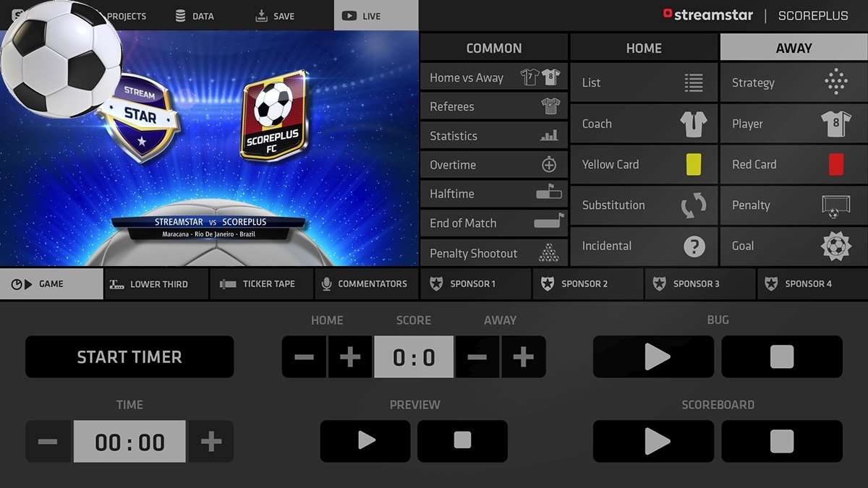Open the Ticker Tape tab

261,284
